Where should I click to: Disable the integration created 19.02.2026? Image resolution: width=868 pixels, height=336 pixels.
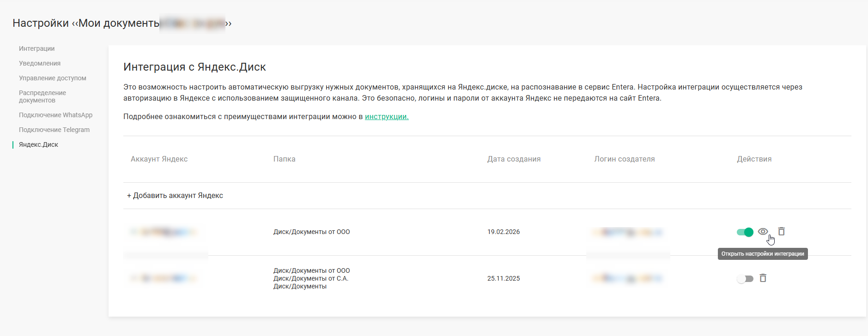745,232
